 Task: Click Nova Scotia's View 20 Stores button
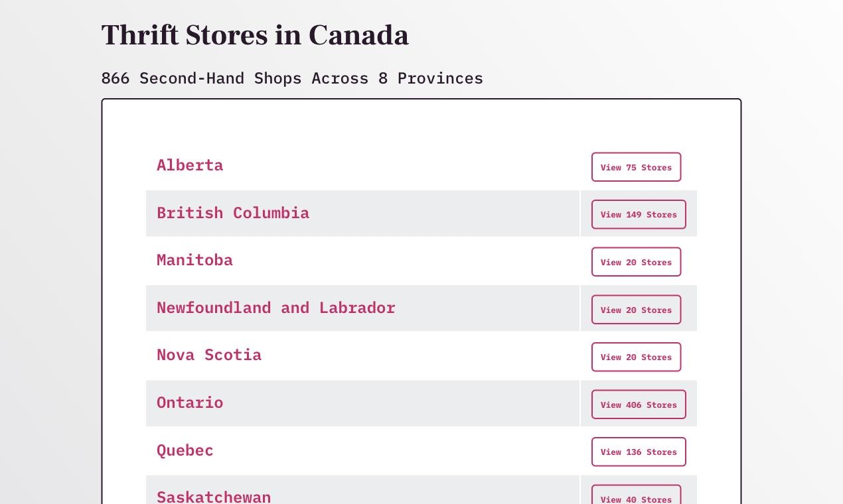click(636, 357)
